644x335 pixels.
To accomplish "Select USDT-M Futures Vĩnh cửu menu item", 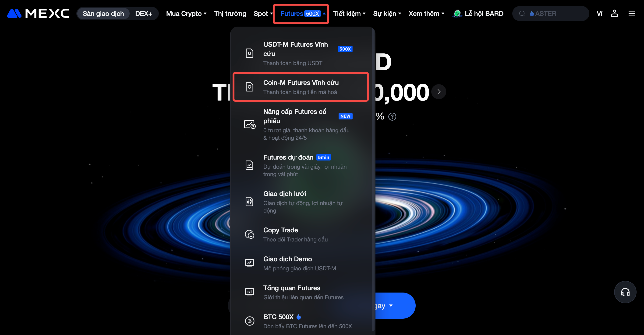I will [301, 53].
